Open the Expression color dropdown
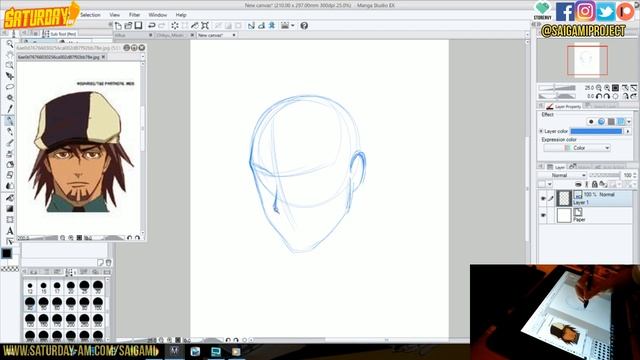 [x=577, y=148]
